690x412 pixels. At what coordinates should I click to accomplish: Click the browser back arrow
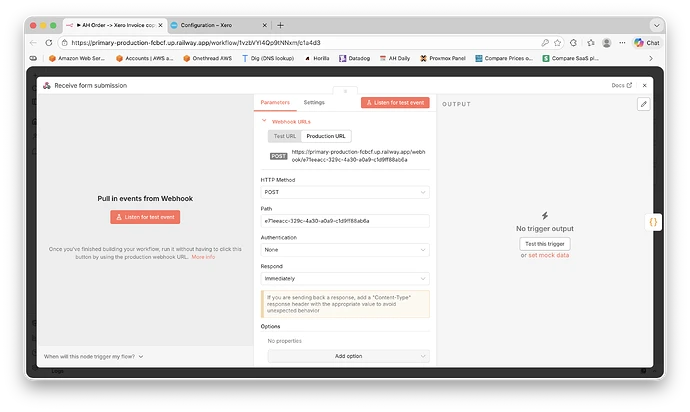point(34,43)
